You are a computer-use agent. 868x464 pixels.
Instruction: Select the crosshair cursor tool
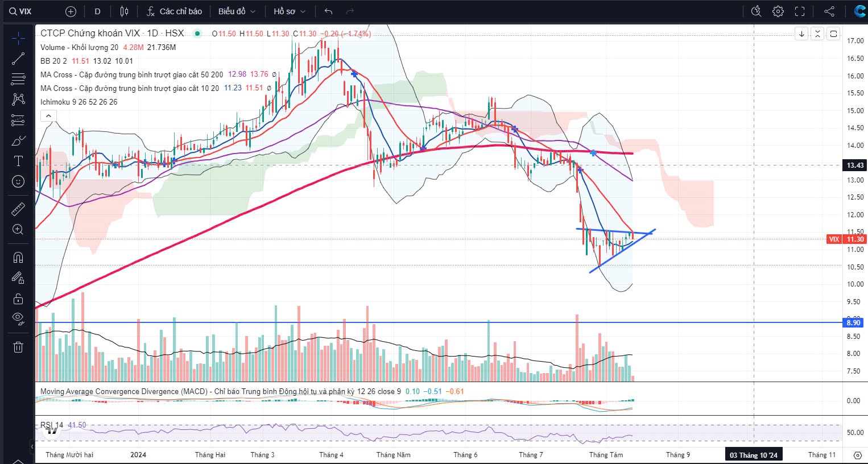coord(18,38)
